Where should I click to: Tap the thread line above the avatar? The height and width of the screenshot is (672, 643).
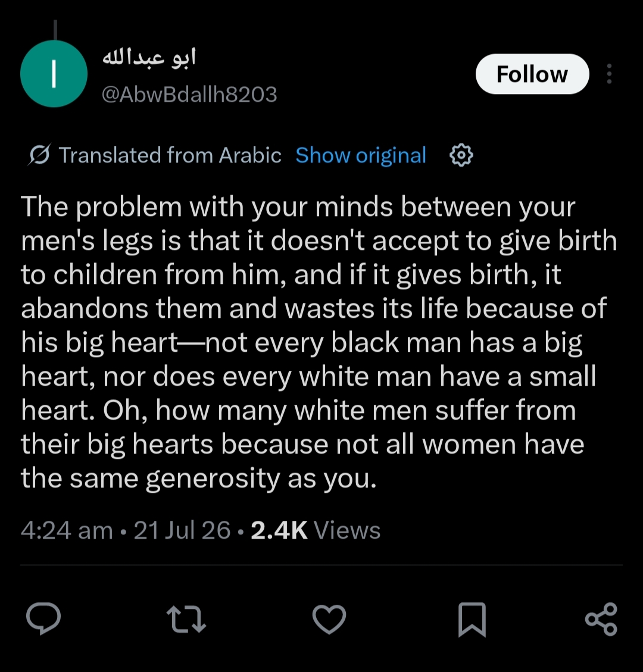coord(55,30)
